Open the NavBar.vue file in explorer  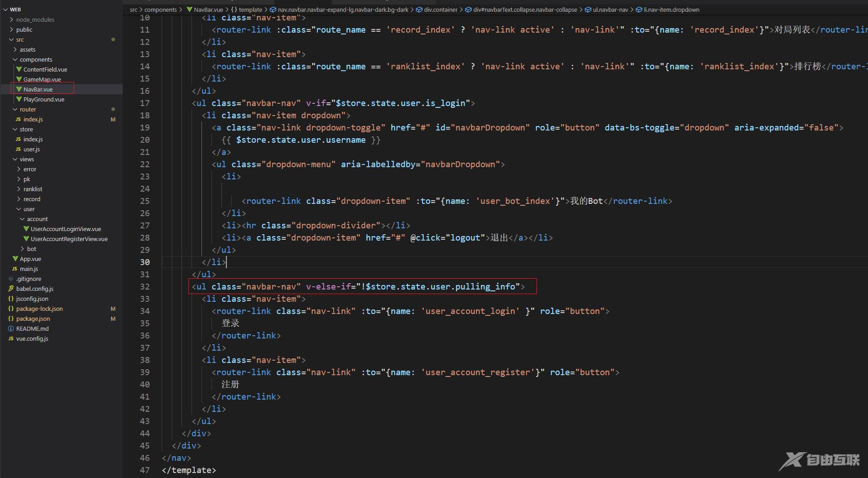tap(38, 89)
